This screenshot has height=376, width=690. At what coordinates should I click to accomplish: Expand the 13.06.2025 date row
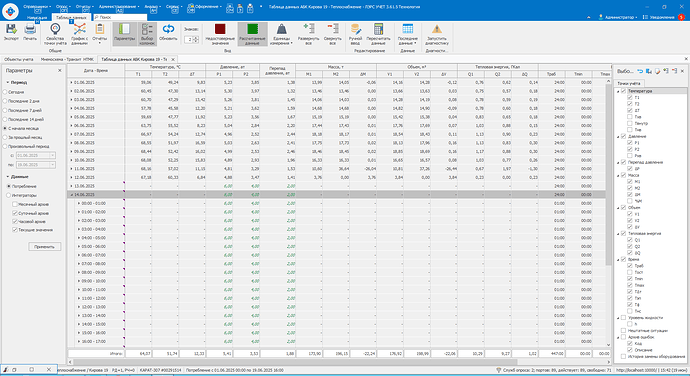click(72, 186)
